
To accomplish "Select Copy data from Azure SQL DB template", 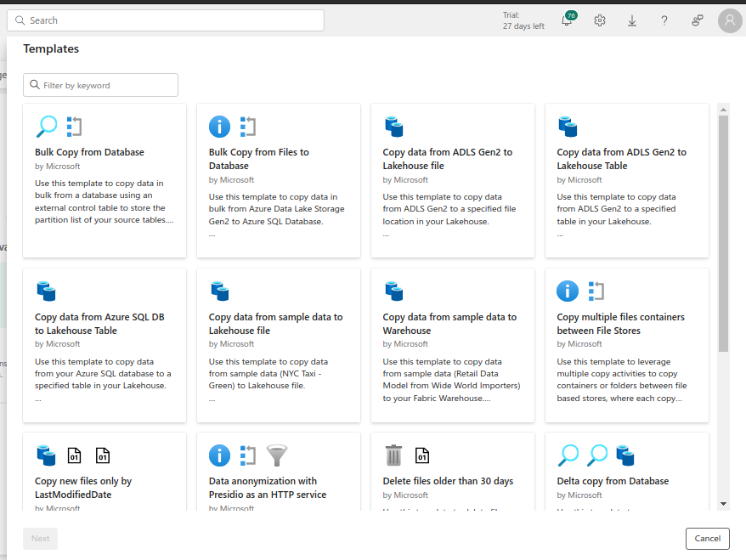I will [x=104, y=345].
